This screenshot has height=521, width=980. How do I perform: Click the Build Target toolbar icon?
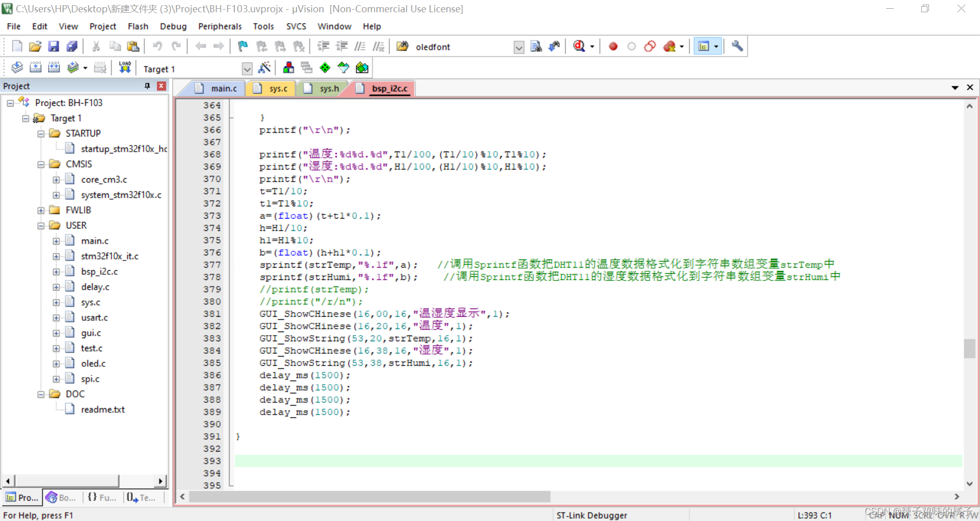click(x=36, y=67)
